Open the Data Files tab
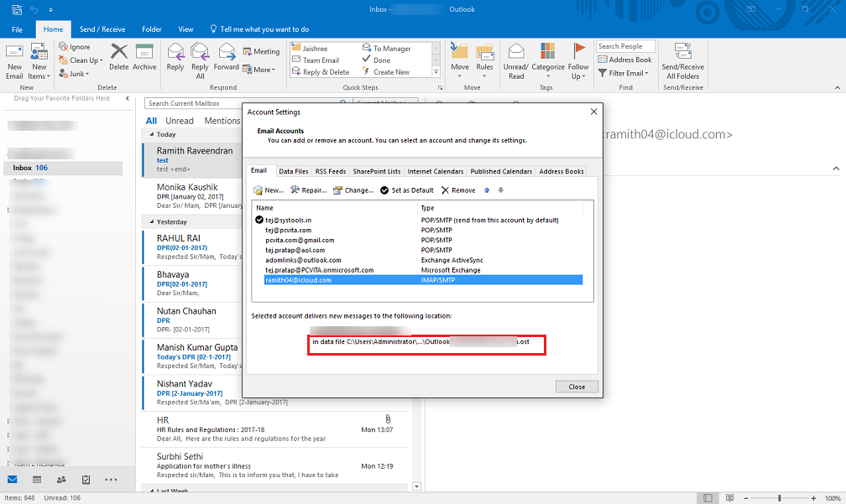The width and height of the screenshot is (846, 504). [x=294, y=171]
